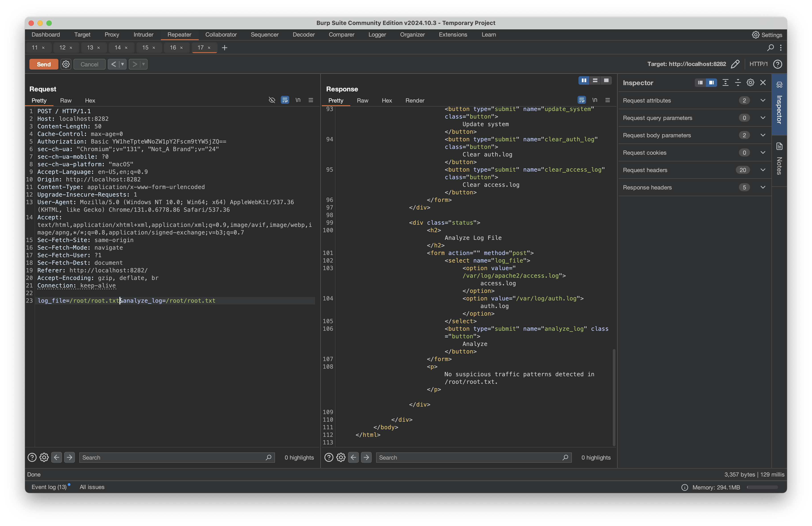Open the Event log

[x=49, y=487]
